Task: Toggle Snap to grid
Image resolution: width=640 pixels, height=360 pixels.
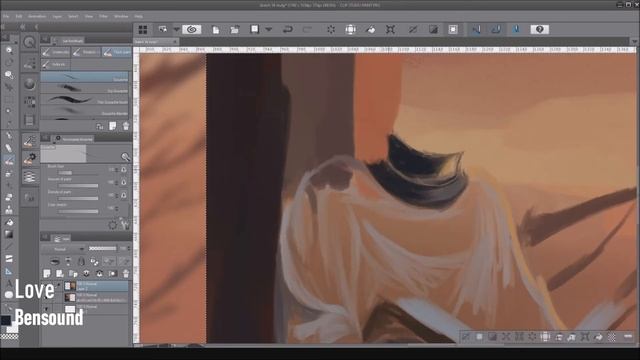Action: pos(516,29)
